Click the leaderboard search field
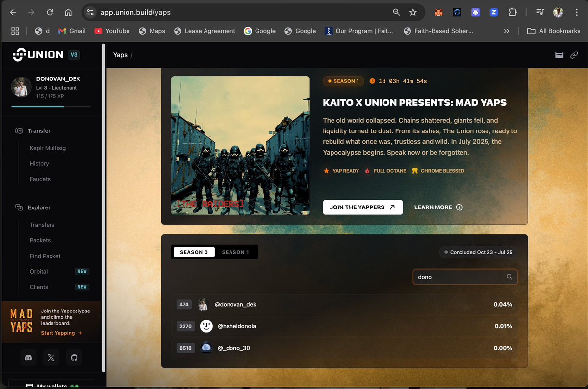588x389 pixels. tap(465, 277)
